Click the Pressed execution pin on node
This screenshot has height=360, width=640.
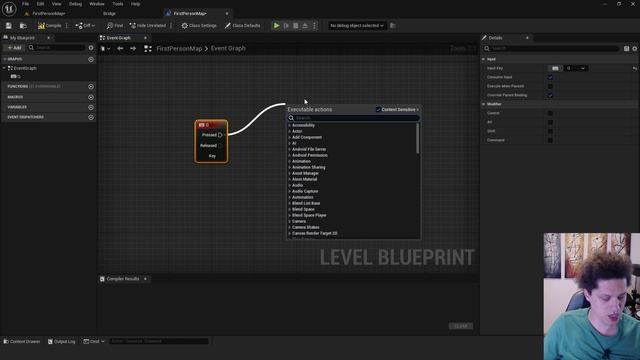point(220,135)
